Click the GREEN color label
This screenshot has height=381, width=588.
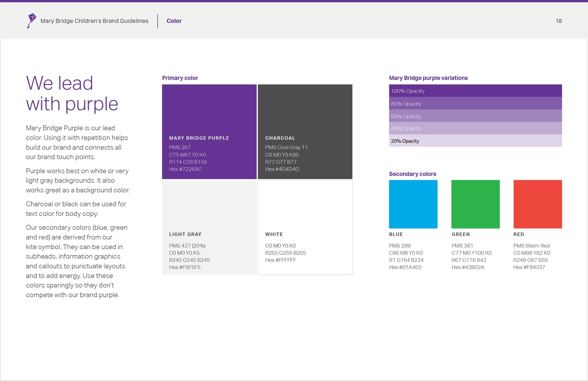click(461, 234)
